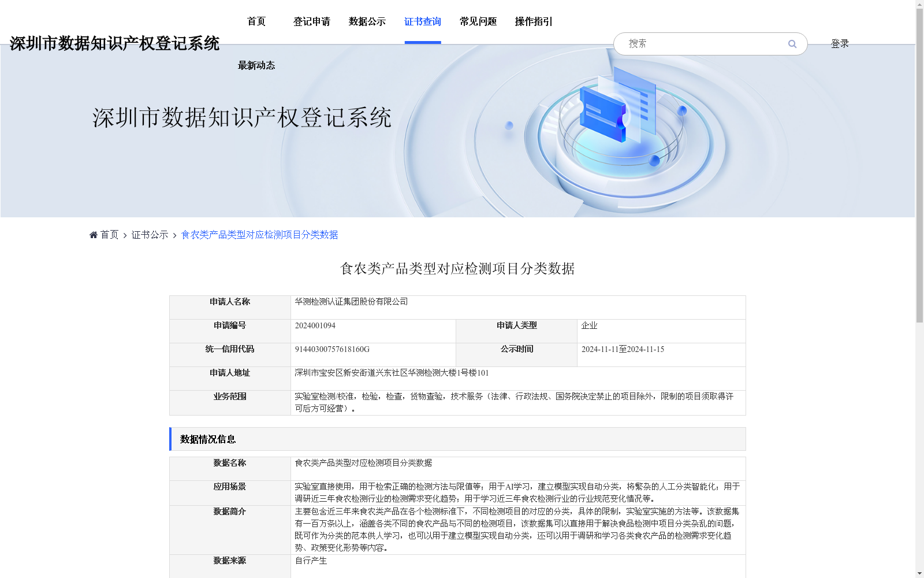Click the 数据来源 label cell
The height and width of the screenshot is (578, 924).
pyautogui.click(x=230, y=566)
